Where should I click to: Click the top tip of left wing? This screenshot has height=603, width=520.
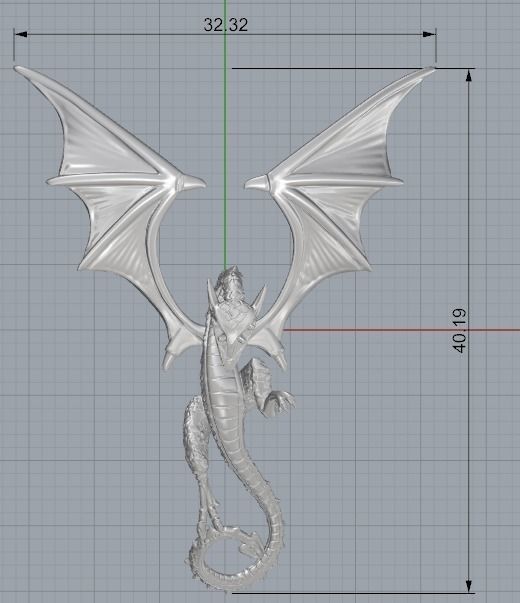point(19,69)
